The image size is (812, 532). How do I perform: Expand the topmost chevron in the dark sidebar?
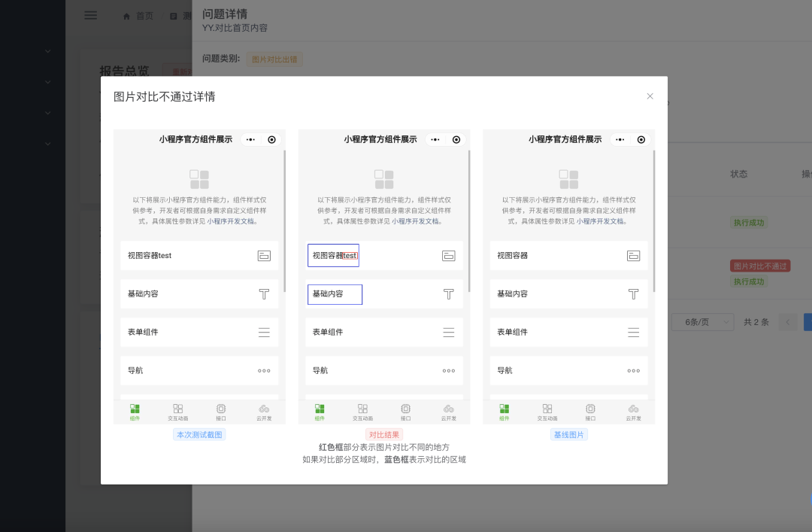click(47, 51)
